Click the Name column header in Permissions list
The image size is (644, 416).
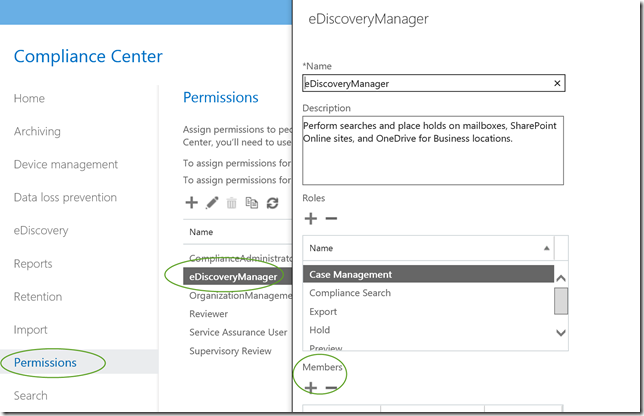[x=201, y=232]
